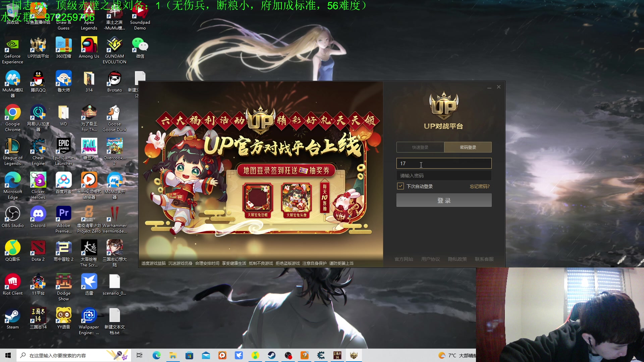644x362 pixels.
Task: Open the 官方网站 link
Action: click(x=404, y=259)
